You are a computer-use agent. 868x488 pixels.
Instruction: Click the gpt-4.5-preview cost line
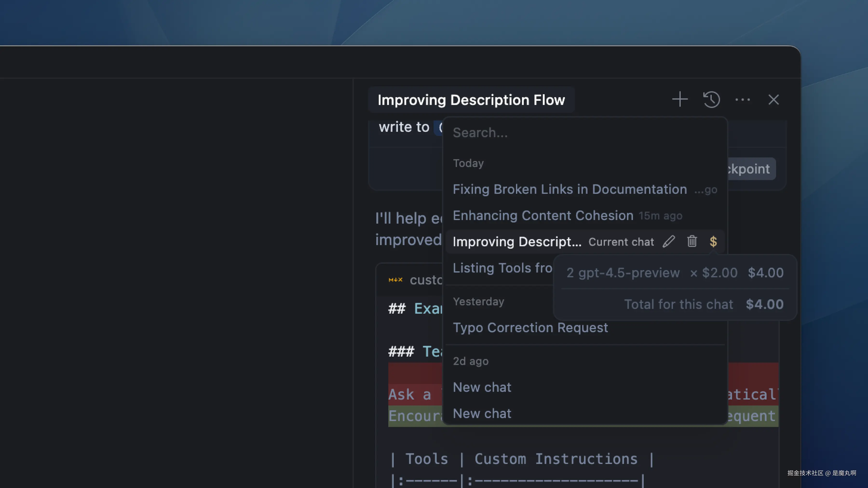(675, 273)
